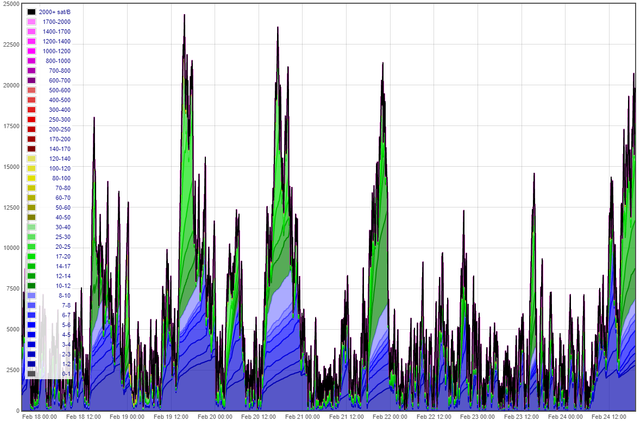Select the 400-500 legend label
640x424 pixels.
60,100
